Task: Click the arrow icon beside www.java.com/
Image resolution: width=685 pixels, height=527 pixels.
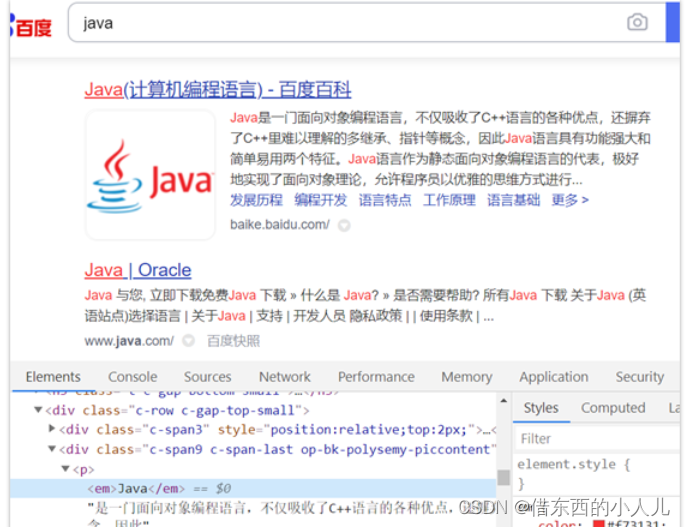Action: point(188,340)
